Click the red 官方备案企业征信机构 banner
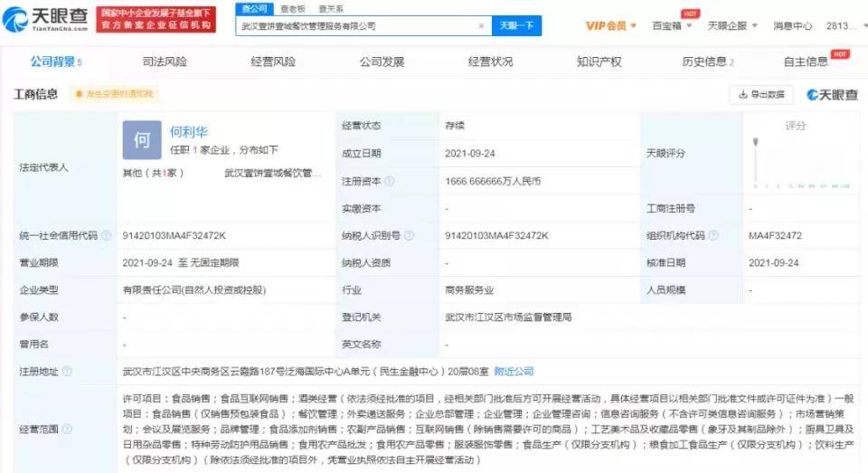This screenshot has width=868, height=473. pyautogui.click(x=156, y=19)
